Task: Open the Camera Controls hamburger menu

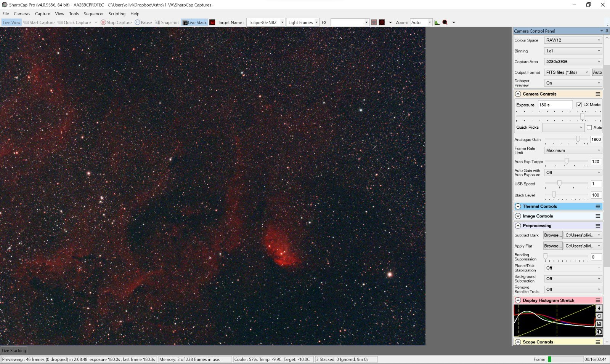Action: [598, 94]
